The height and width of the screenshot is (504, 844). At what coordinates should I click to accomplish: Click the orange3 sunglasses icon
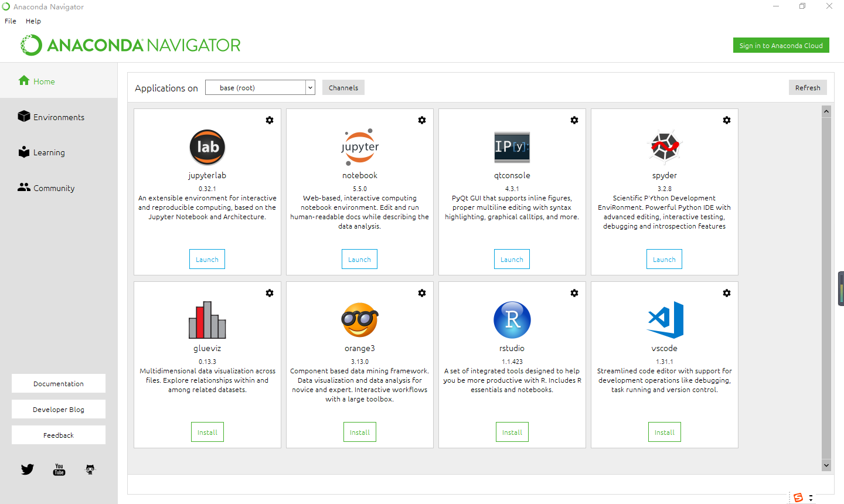point(360,320)
